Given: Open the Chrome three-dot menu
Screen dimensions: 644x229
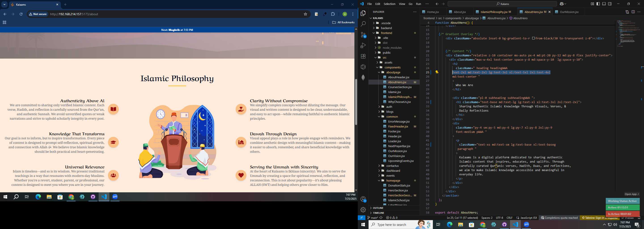Looking at the screenshot, I should tap(353, 14).
